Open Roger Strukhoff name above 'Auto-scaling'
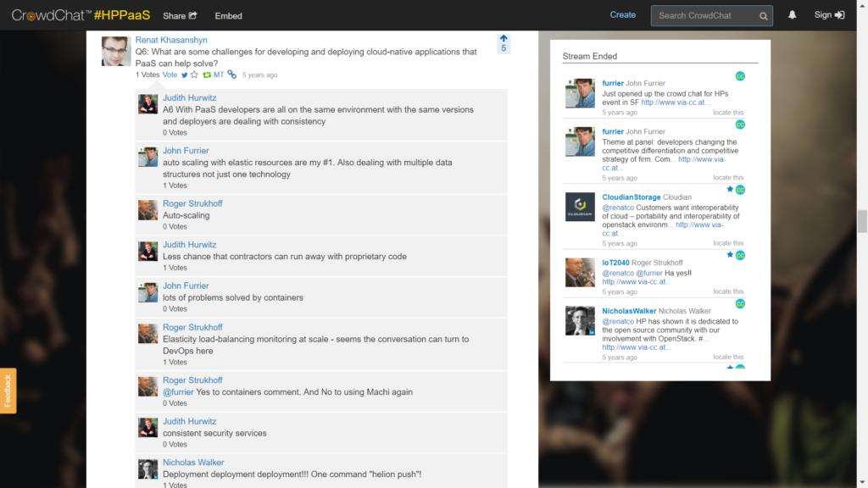 (x=192, y=203)
